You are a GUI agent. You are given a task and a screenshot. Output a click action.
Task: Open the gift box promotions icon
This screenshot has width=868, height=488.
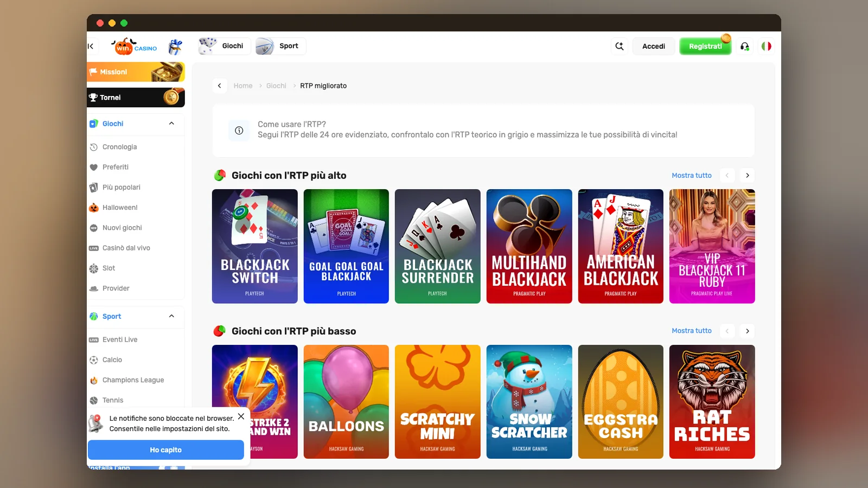tap(175, 47)
